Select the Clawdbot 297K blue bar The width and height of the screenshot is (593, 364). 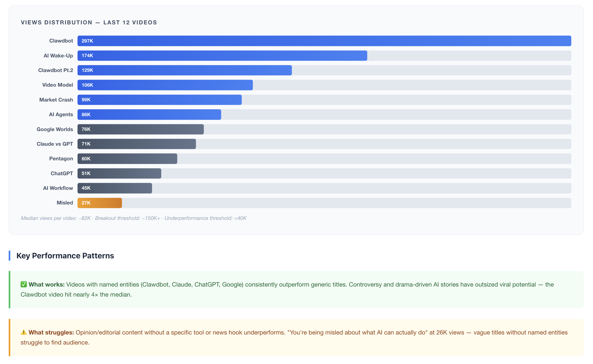[324, 41]
